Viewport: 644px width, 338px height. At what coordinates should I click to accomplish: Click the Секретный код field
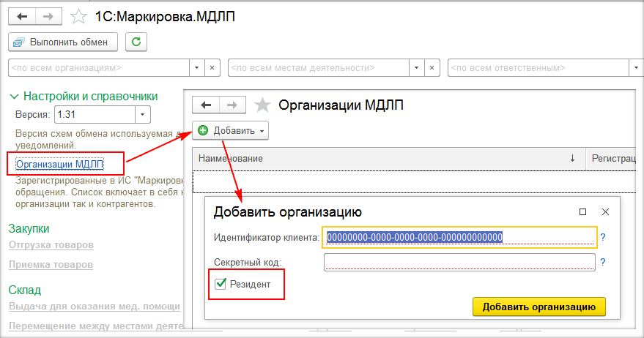click(459, 262)
